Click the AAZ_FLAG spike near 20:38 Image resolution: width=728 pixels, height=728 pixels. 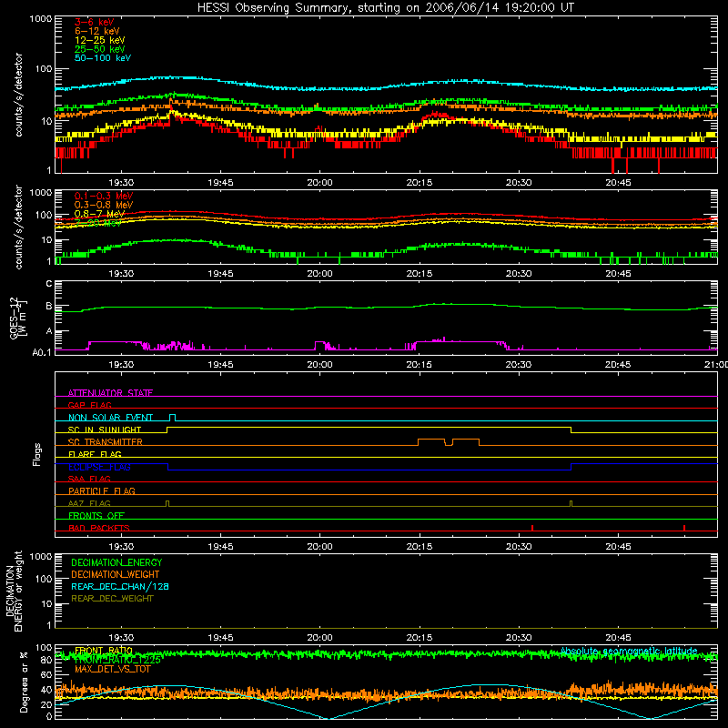(x=571, y=504)
